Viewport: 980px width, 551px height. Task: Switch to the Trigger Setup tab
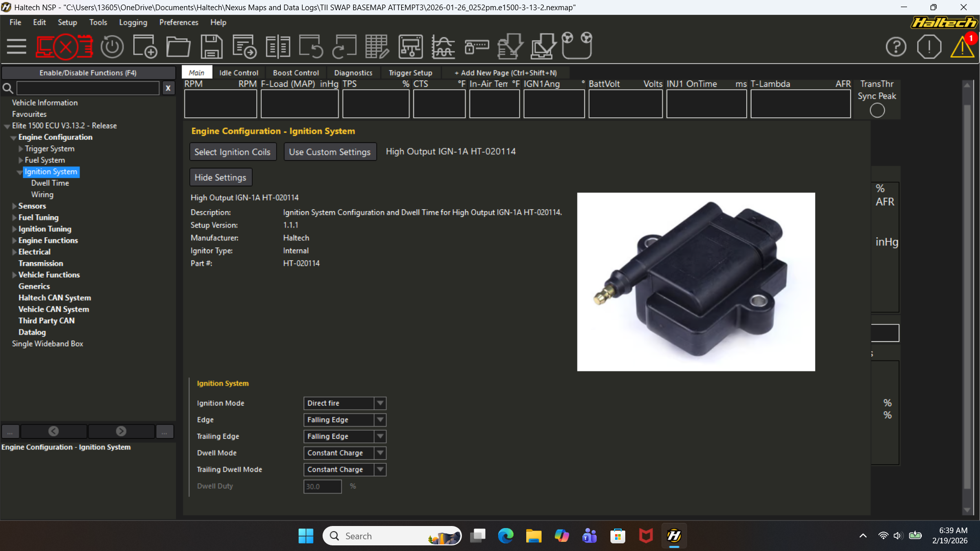point(410,73)
